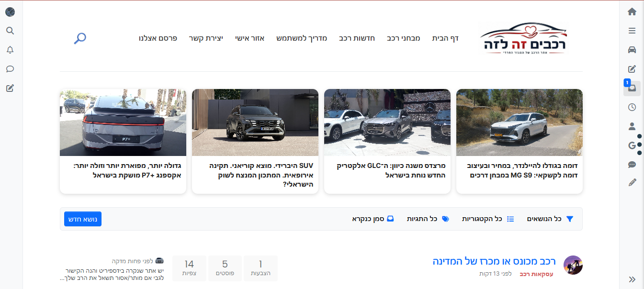Click the car icon in right sidebar
644x289 pixels.
point(632,50)
